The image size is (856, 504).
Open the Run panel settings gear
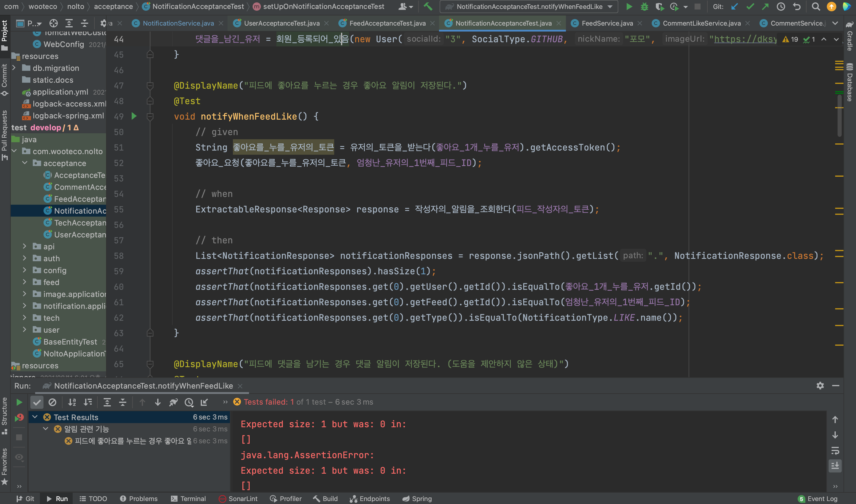[x=820, y=386]
